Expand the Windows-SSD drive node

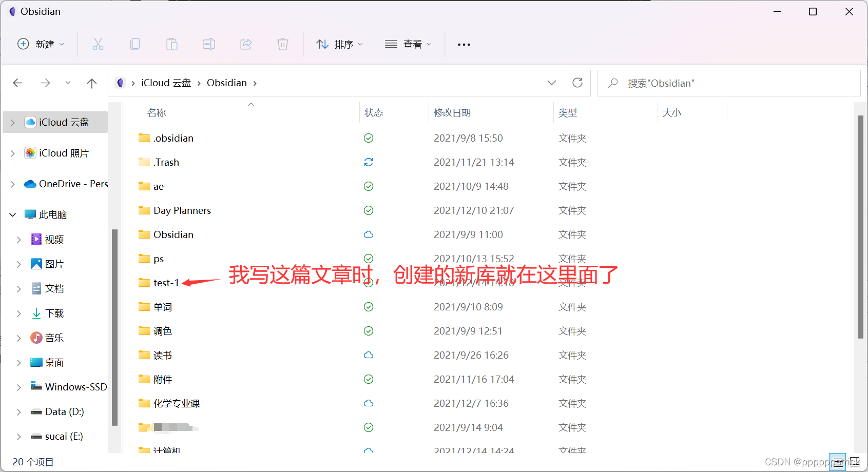pos(19,387)
